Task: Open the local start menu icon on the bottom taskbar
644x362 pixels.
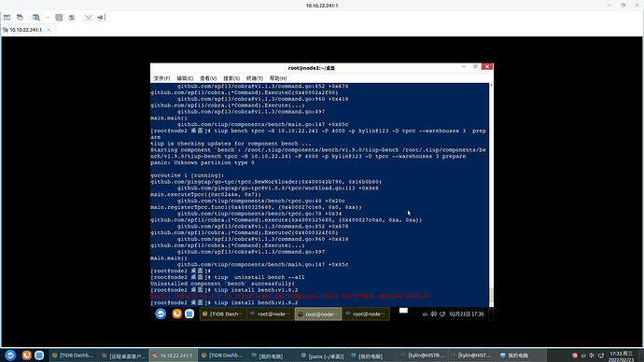Action: coord(10,355)
